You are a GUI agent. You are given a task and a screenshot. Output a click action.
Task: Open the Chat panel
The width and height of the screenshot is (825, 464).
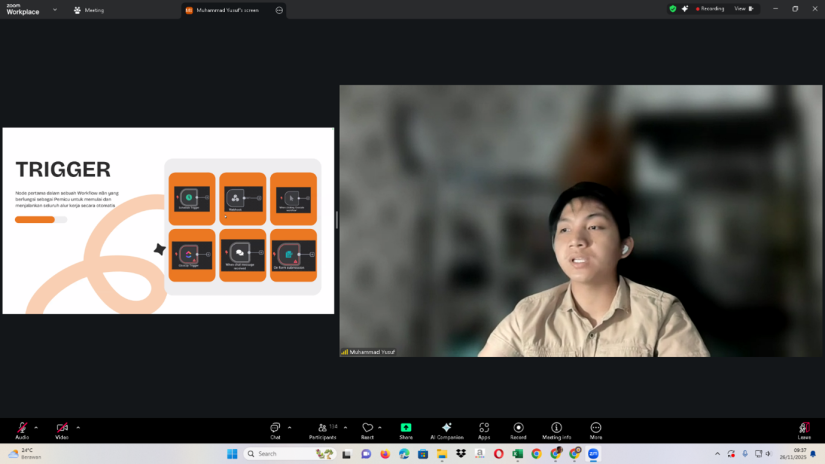[x=275, y=428]
